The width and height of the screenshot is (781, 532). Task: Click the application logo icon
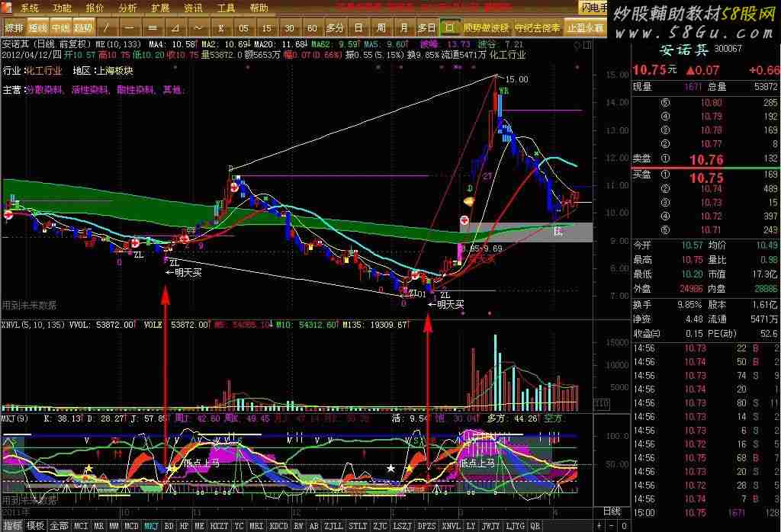coord(6,7)
